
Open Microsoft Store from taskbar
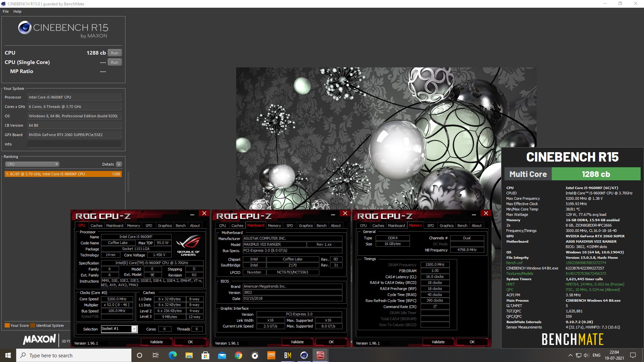(x=205, y=355)
